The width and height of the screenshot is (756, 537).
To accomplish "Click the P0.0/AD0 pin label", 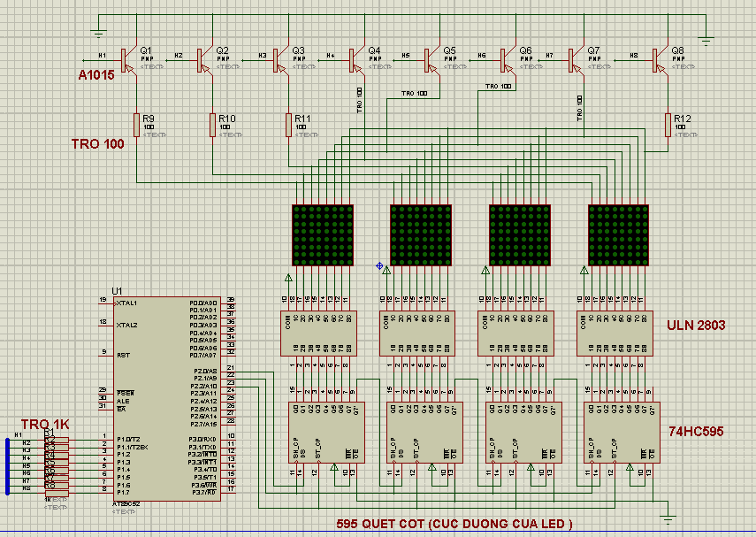I will click(203, 303).
